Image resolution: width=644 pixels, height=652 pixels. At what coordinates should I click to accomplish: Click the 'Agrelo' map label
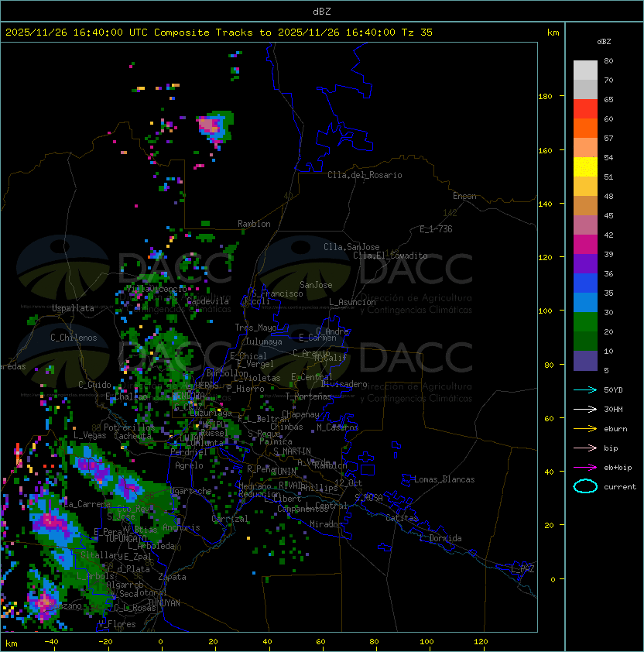click(x=189, y=465)
